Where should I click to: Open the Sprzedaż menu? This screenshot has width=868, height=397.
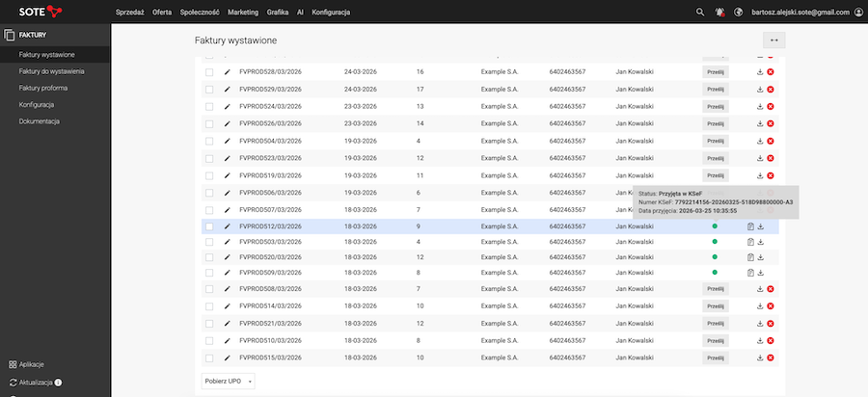point(131,12)
